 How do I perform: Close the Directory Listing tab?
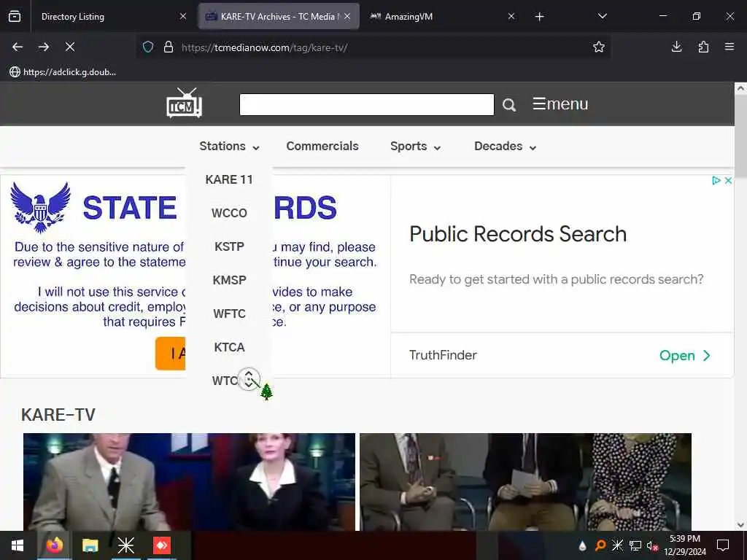point(183,16)
